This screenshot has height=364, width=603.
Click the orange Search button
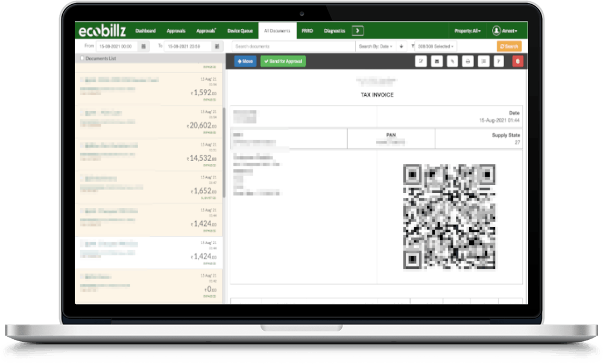509,46
